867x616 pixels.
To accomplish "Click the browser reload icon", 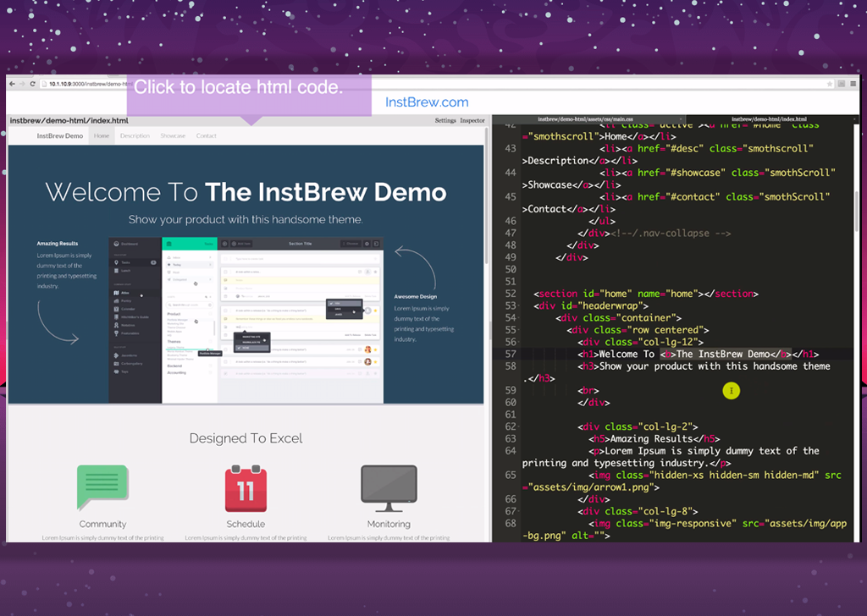I will coord(32,84).
